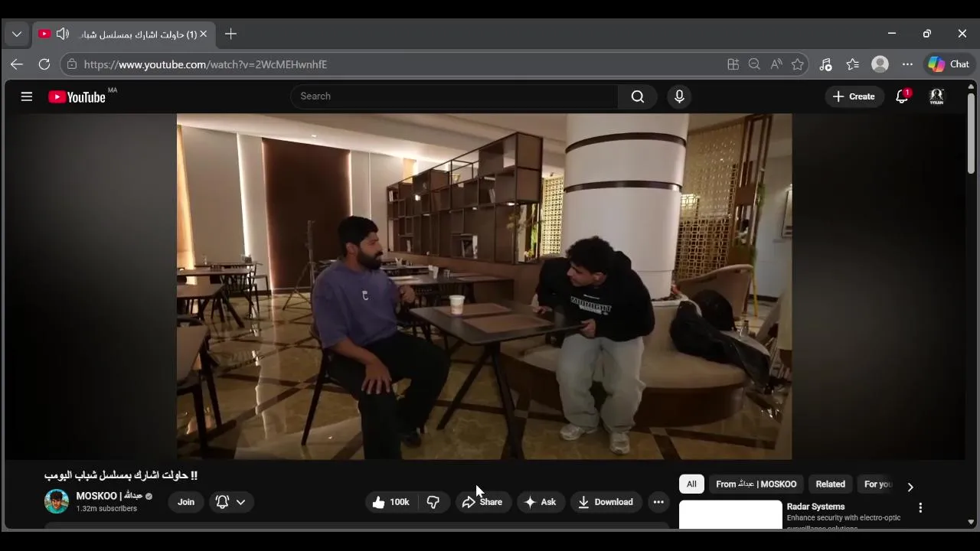Show more filter chips with arrow

[x=910, y=487]
